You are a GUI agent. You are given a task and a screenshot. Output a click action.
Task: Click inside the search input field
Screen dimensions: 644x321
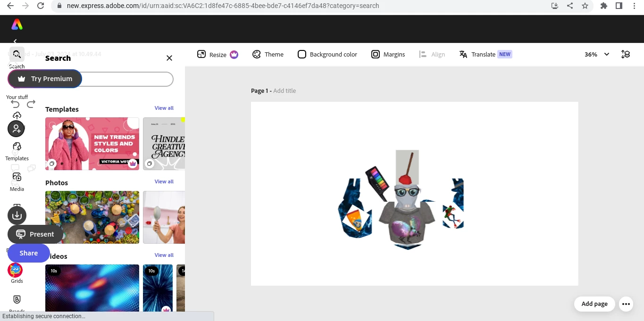[x=127, y=79]
